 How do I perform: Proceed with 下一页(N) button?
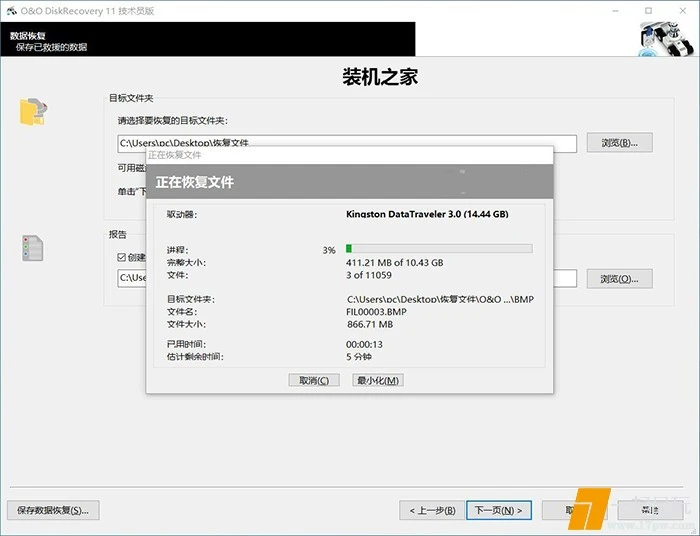[497, 510]
